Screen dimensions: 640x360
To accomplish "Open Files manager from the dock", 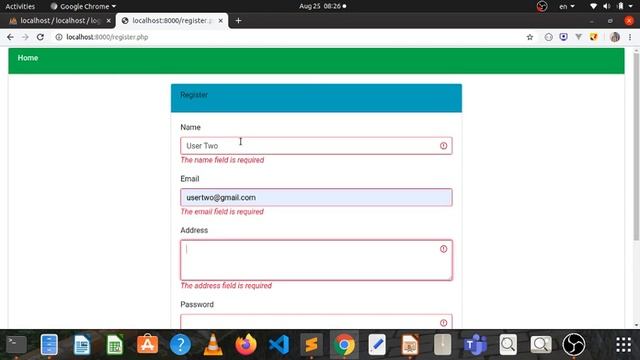I will 49,345.
